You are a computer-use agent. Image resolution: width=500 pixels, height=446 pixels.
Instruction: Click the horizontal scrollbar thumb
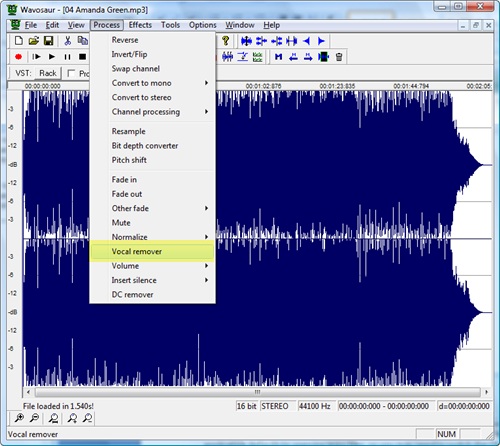pos(257,392)
